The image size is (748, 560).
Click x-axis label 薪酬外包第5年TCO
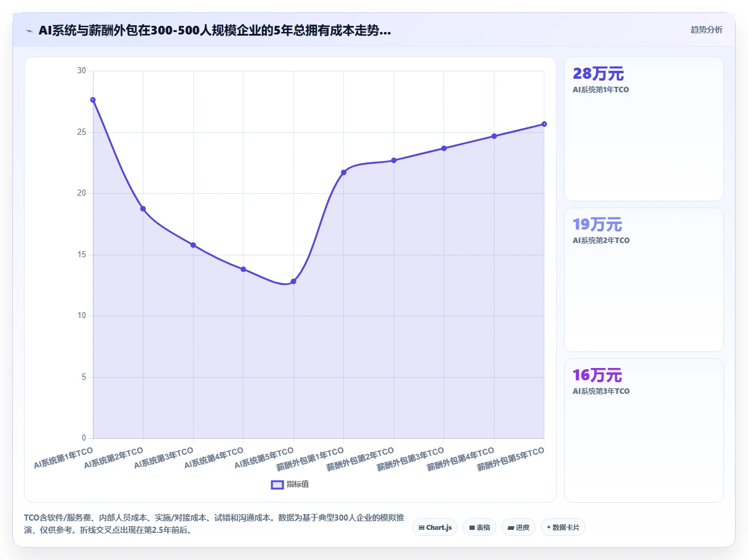coord(510,460)
